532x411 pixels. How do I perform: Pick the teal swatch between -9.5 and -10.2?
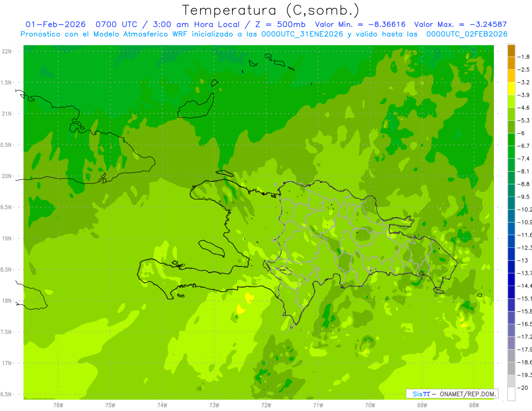(x=511, y=203)
